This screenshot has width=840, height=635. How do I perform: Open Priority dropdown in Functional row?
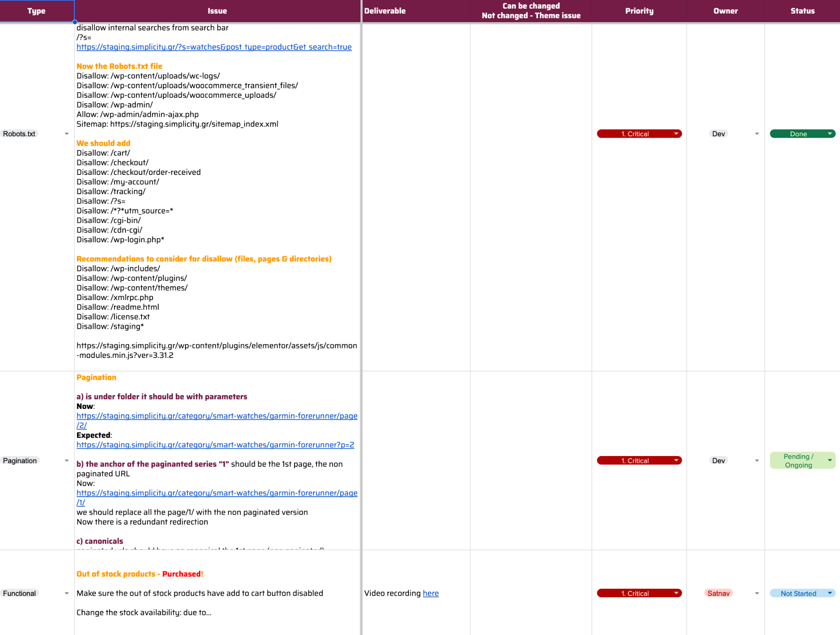639,593
